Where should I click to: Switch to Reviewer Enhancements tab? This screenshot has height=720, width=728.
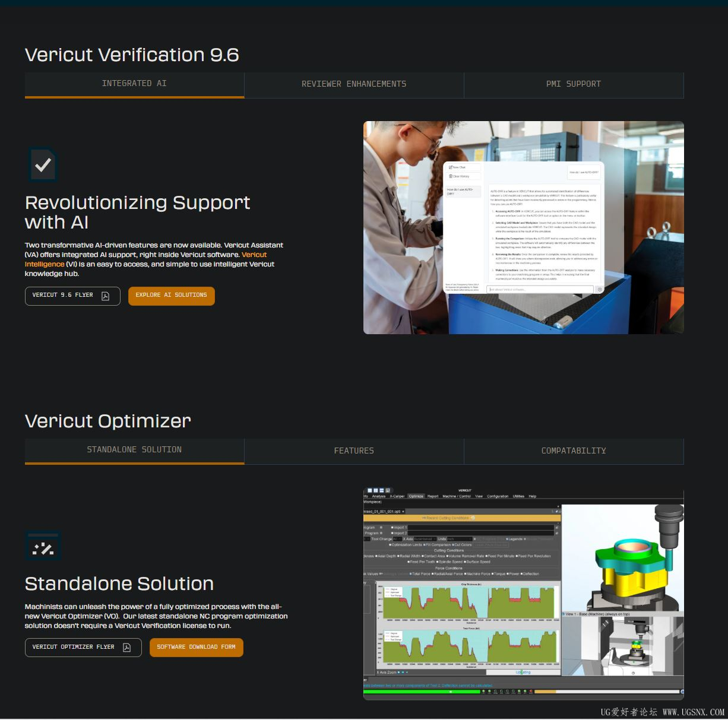tap(354, 84)
